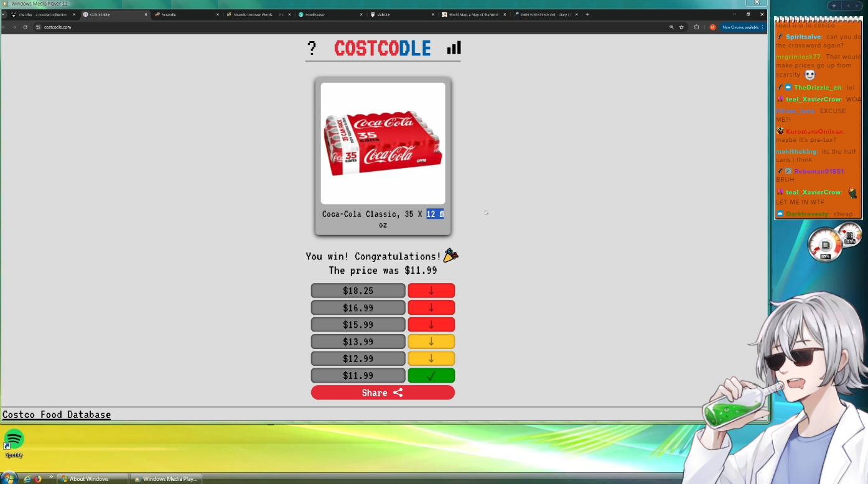Click the Share button

pyautogui.click(x=383, y=393)
